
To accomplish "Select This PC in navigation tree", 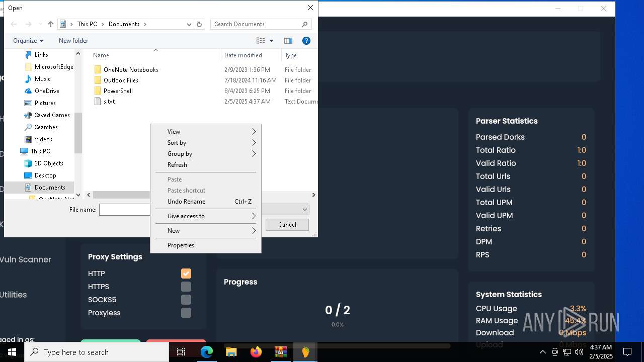I will pyautogui.click(x=40, y=151).
